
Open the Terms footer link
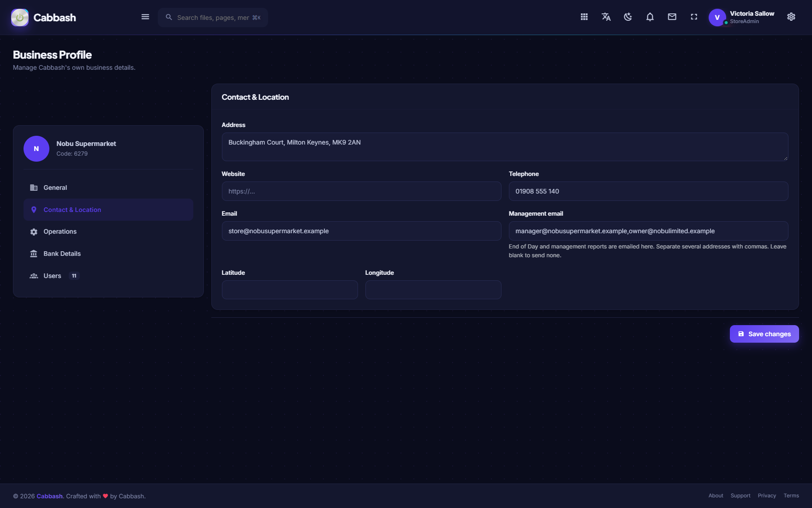click(x=791, y=496)
